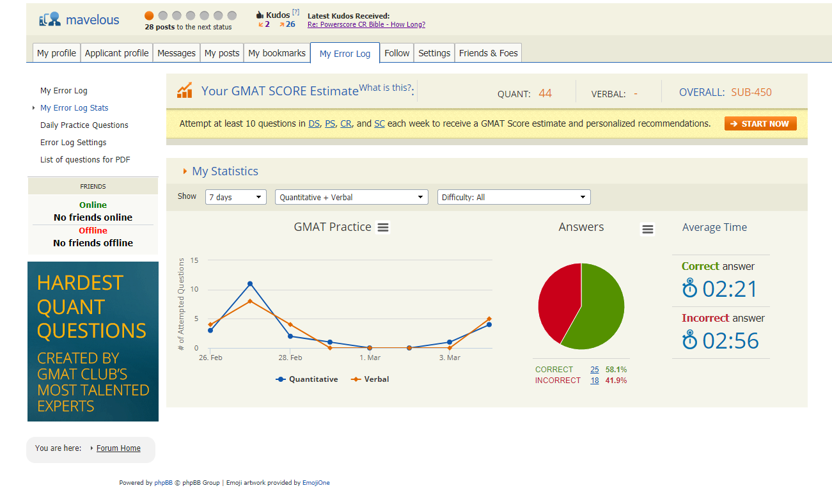Click the orange status progress dot
The height and width of the screenshot is (504, 832).
point(149,14)
